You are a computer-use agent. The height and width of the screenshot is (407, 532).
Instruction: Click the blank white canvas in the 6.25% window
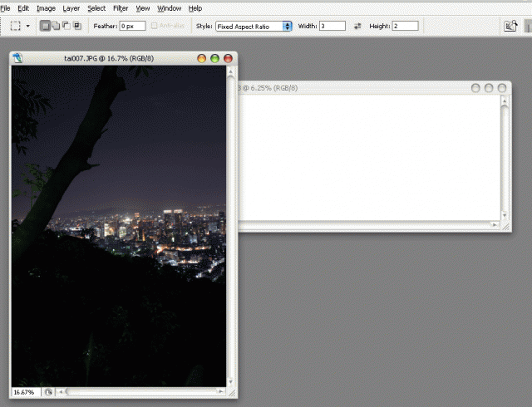coord(369,158)
